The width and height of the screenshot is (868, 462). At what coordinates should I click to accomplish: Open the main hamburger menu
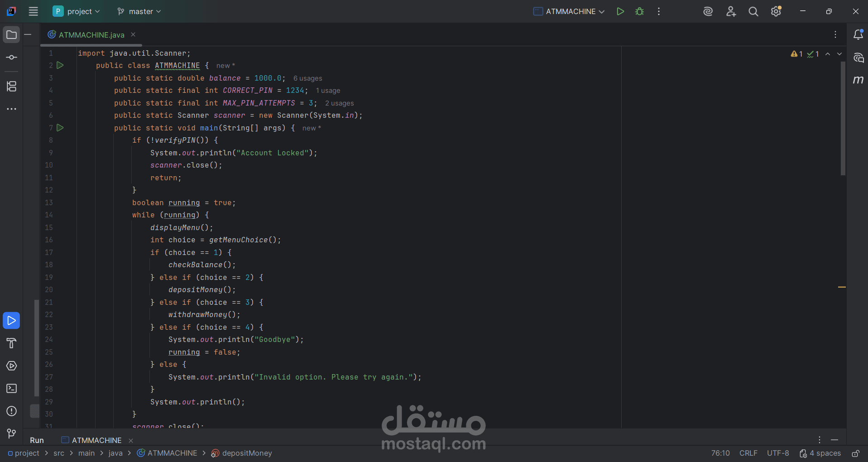click(33, 11)
